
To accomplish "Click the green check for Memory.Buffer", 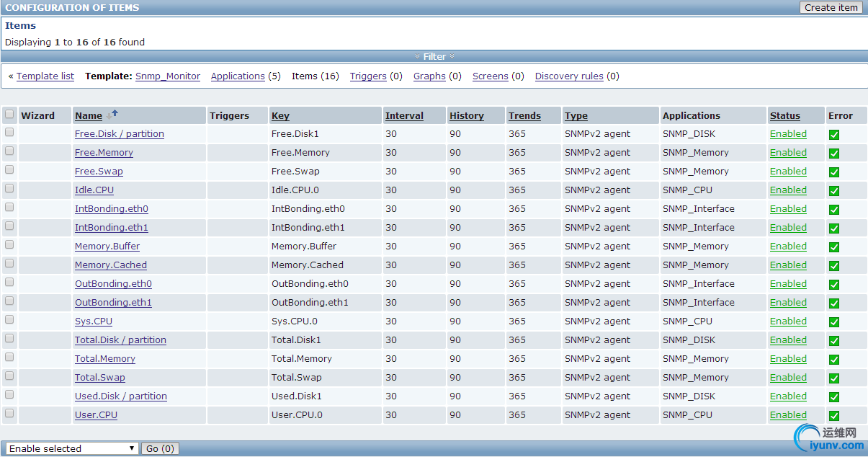I will 834,247.
